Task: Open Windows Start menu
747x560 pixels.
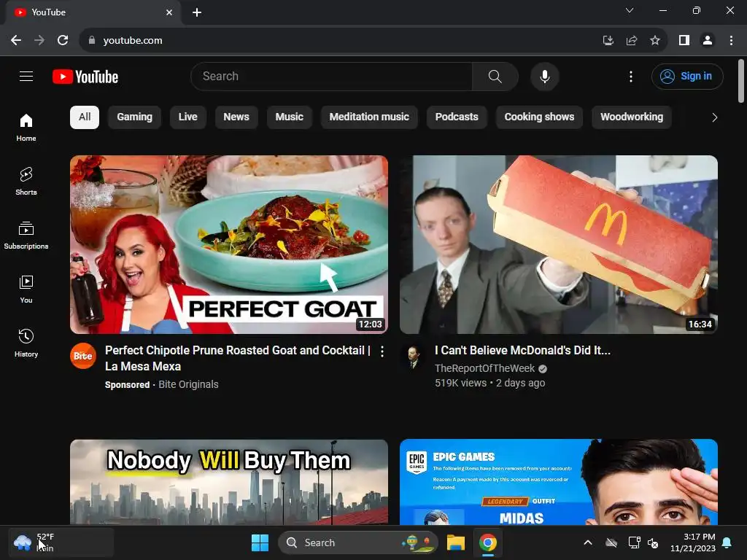Action: coord(260,542)
